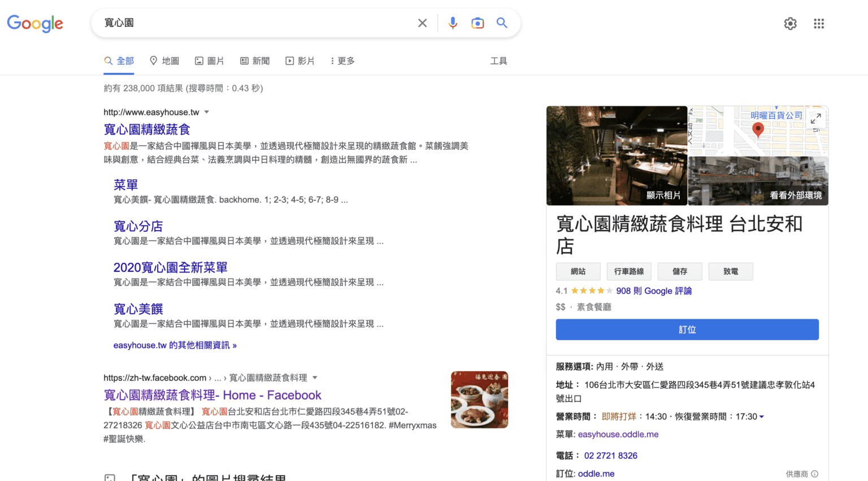Open the 908 則 Google 評論 reviews
The image size is (868, 481).
[x=654, y=291]
